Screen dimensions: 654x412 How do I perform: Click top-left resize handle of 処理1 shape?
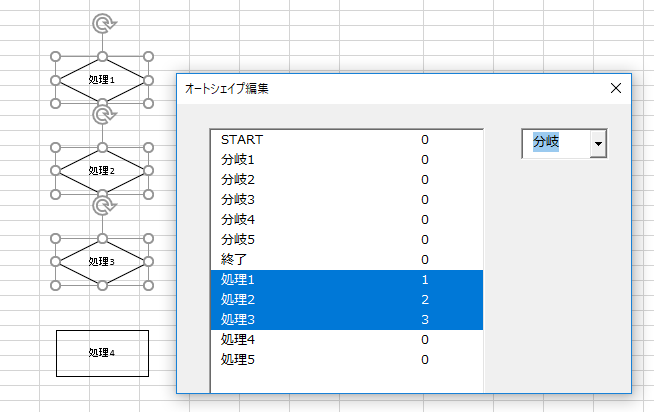[x=55, y=56]
